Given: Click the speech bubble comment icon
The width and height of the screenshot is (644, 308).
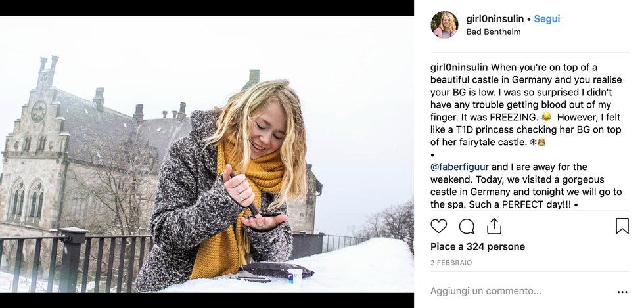Looking at the screenshot, I should coord(467,227).
